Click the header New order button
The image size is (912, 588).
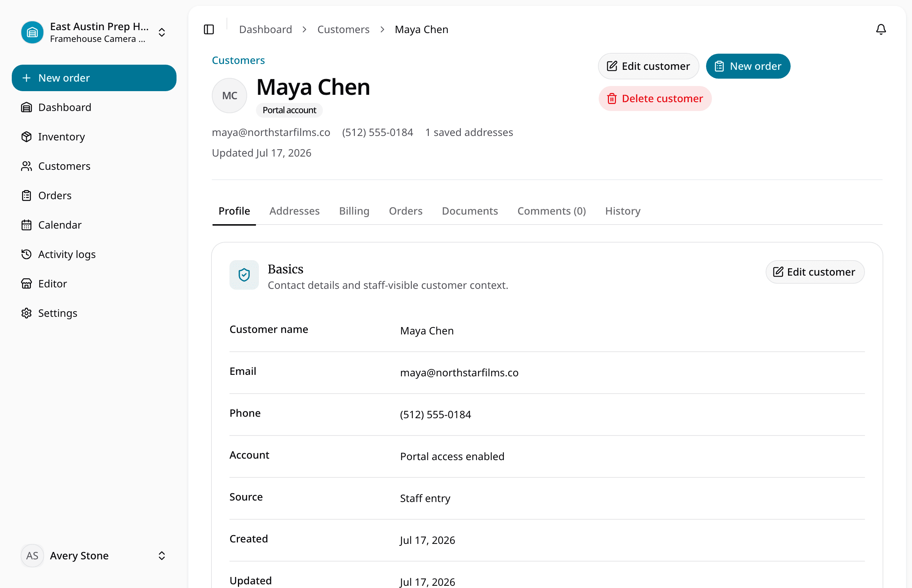[x=748, y=66]
